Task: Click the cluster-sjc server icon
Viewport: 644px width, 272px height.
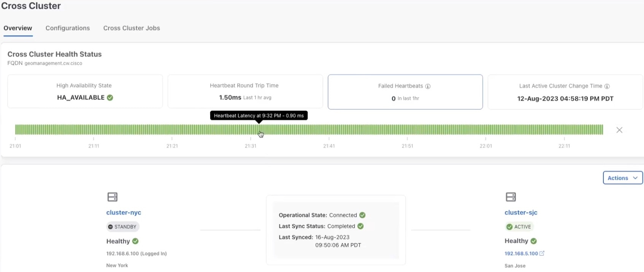Action: point(511,197)
